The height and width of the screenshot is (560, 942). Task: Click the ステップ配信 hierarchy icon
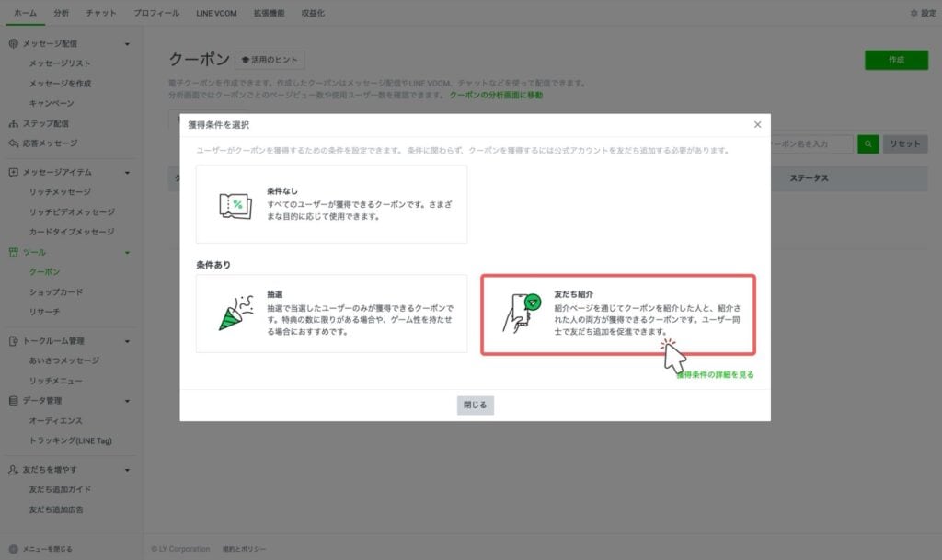pyautogui.click(x=13, y=123)
